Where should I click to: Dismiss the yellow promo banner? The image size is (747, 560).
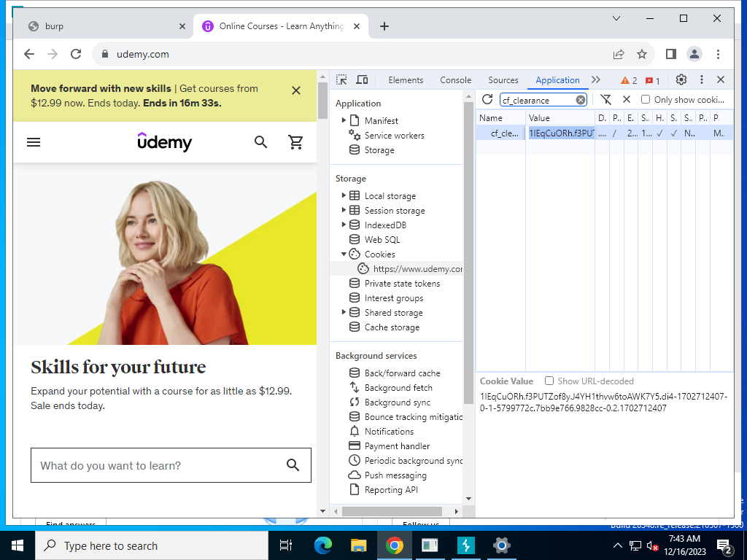pyautogui.click(x=296, y=90)
